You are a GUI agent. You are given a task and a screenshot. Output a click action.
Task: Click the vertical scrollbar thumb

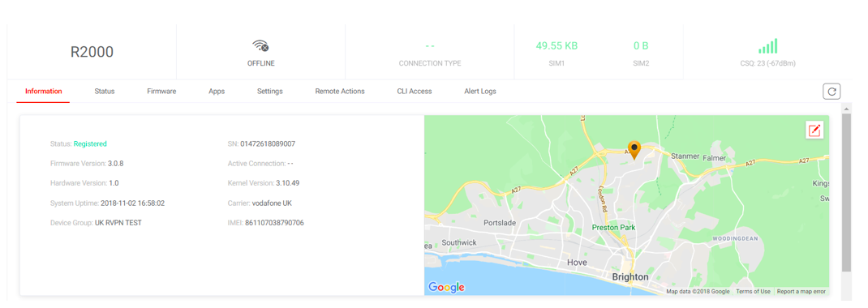[846, 192]
